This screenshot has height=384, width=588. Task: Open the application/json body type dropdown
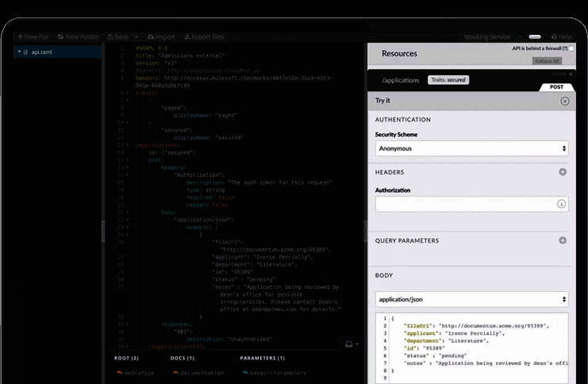click(x=471, y=299)
